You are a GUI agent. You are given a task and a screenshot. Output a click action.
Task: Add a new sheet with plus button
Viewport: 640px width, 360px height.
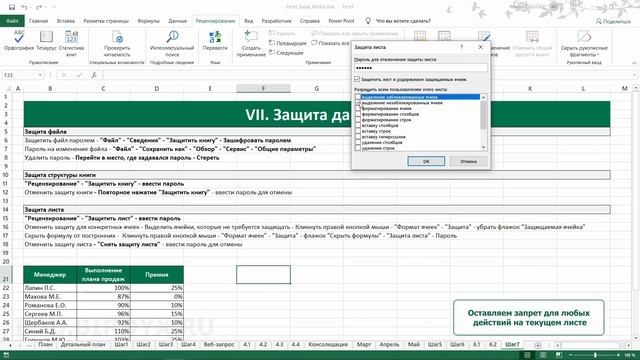(538, 345)
